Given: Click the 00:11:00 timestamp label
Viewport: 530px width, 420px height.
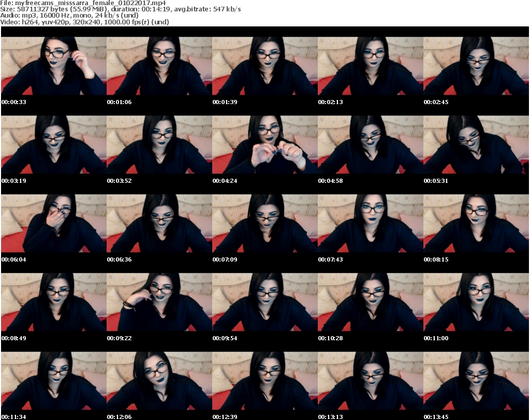Looking at the screenshot, I should pyautogui.click(x=436, y=338).
